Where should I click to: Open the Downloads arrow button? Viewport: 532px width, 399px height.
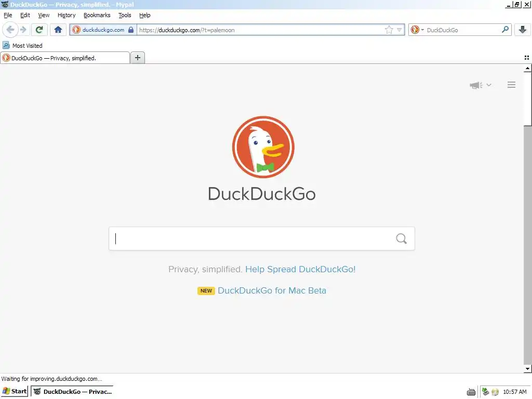(523, 30)
